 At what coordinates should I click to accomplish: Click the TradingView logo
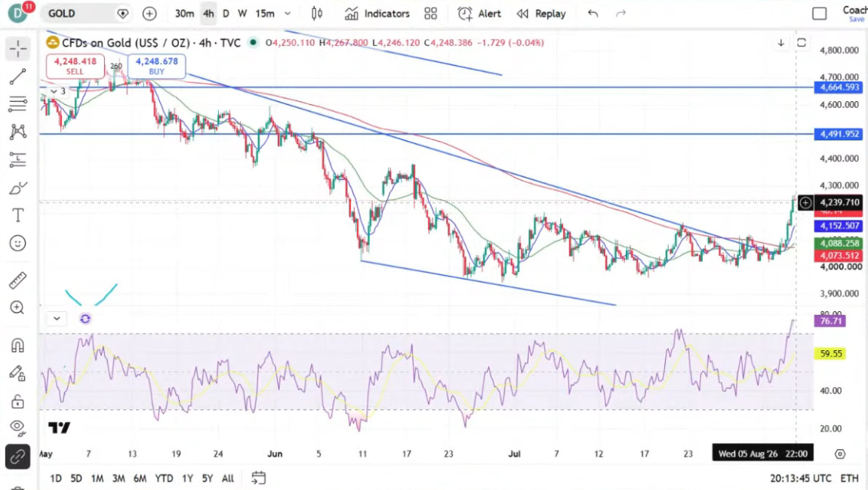[x=59, y=427]
